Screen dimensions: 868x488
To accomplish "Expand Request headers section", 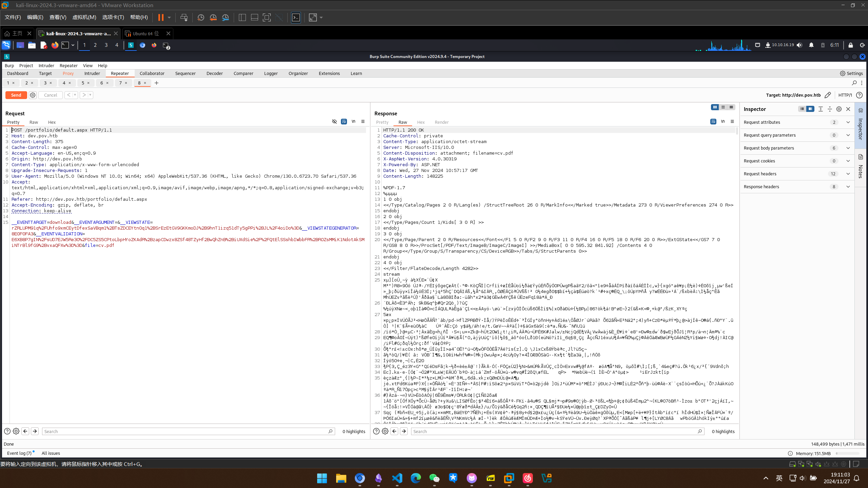I will [x=848, y=174].
